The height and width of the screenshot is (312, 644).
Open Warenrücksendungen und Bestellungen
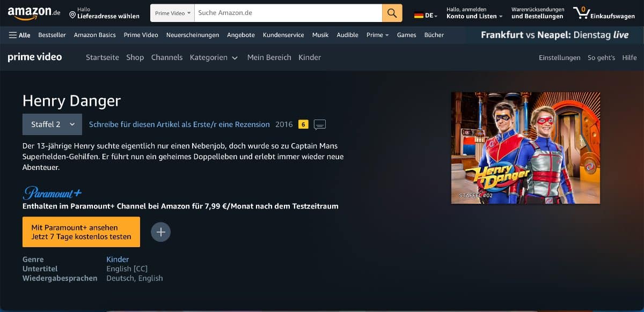click(x=538, y=13)
